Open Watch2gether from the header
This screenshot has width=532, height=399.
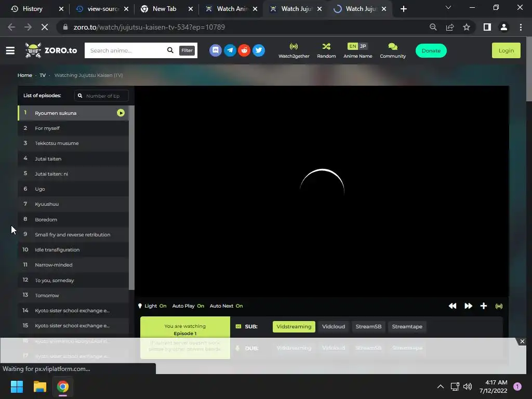[x=294, y=50]
